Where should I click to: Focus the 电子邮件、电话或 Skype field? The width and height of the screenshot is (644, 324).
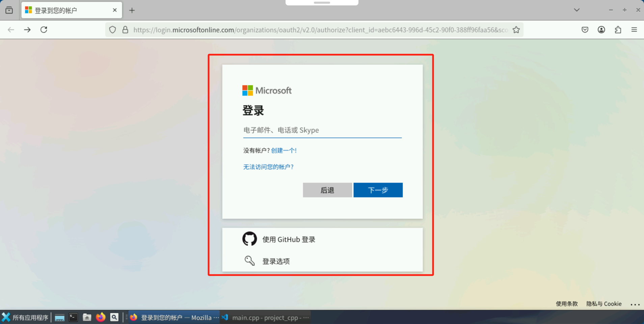(322, 130)
